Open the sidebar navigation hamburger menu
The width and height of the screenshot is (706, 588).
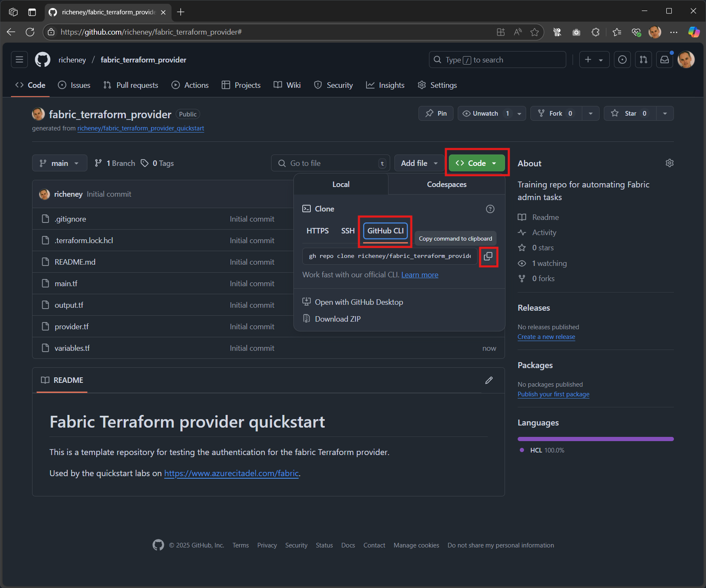19,60
